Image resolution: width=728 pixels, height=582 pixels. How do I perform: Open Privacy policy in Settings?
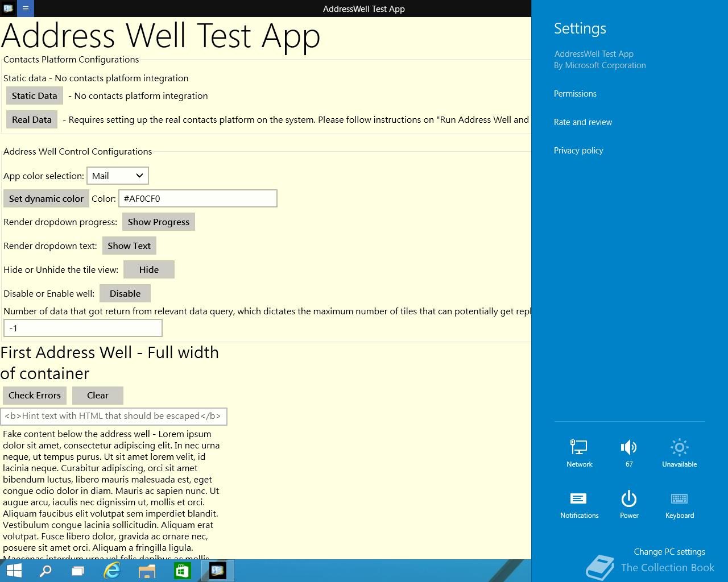click(x=578, y=151)
